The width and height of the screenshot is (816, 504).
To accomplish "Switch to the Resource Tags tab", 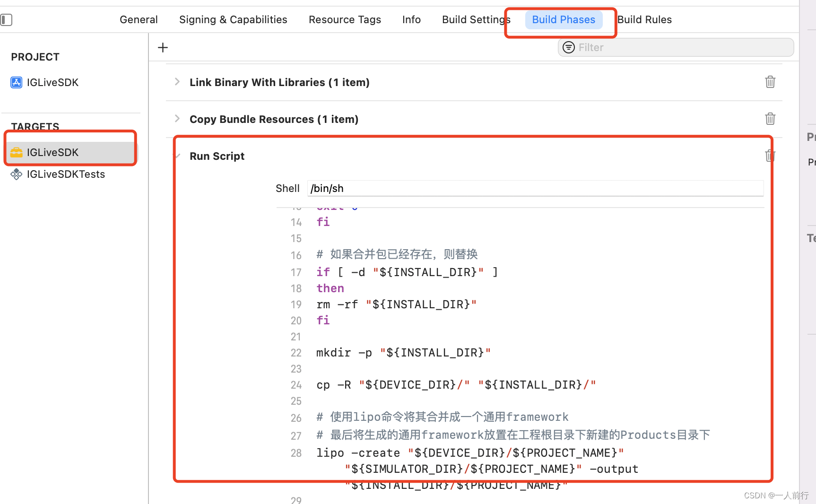I will tap(345, 20).
